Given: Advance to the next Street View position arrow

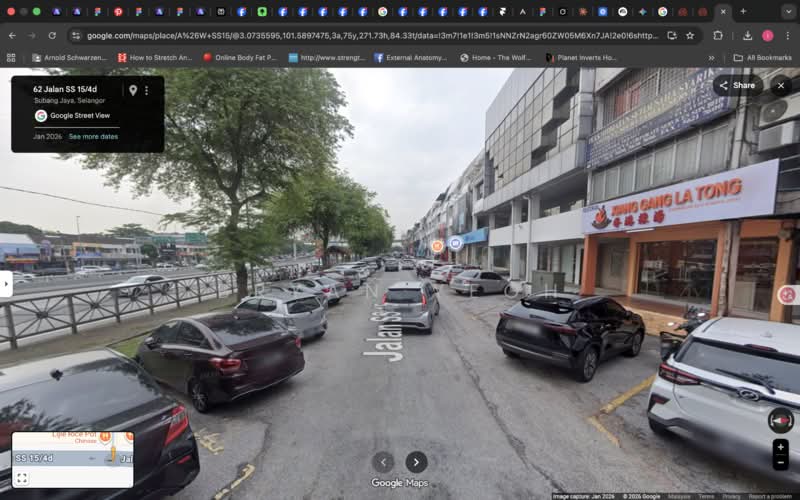Looking at the screenshot, I should point(416,461).
